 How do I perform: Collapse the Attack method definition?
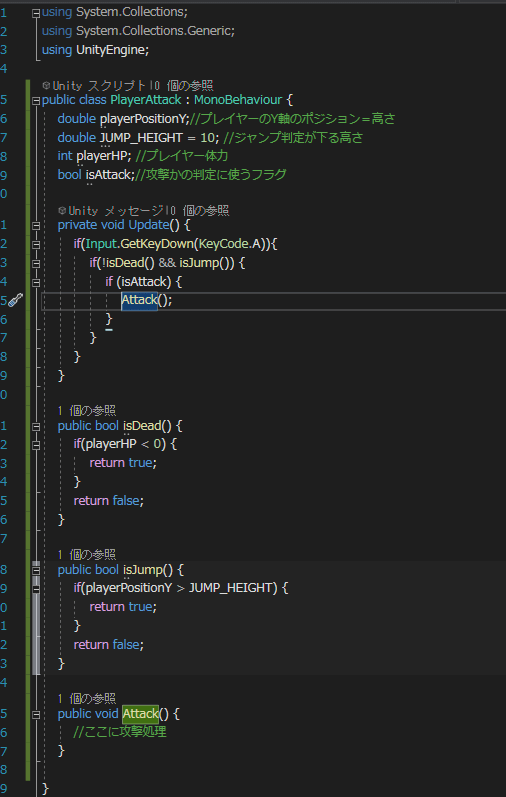point(36,715)
